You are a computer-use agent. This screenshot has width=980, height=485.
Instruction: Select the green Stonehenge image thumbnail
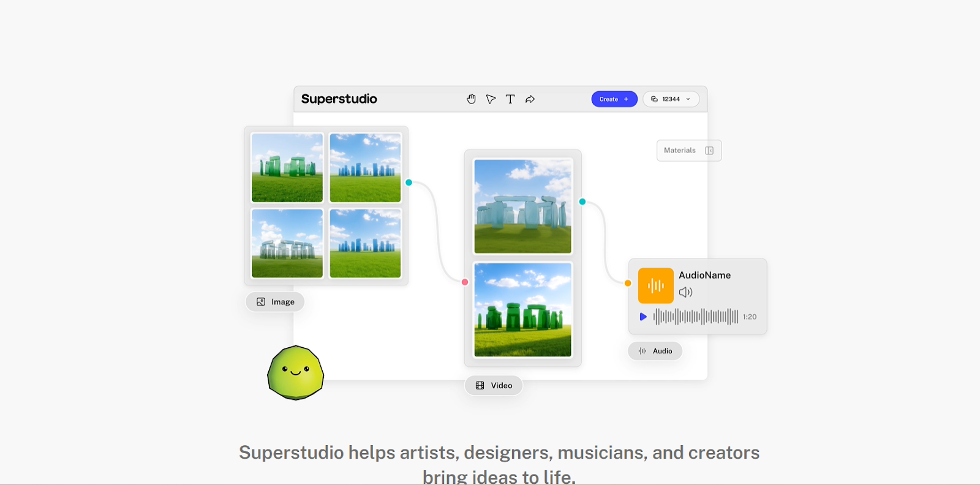287,168
